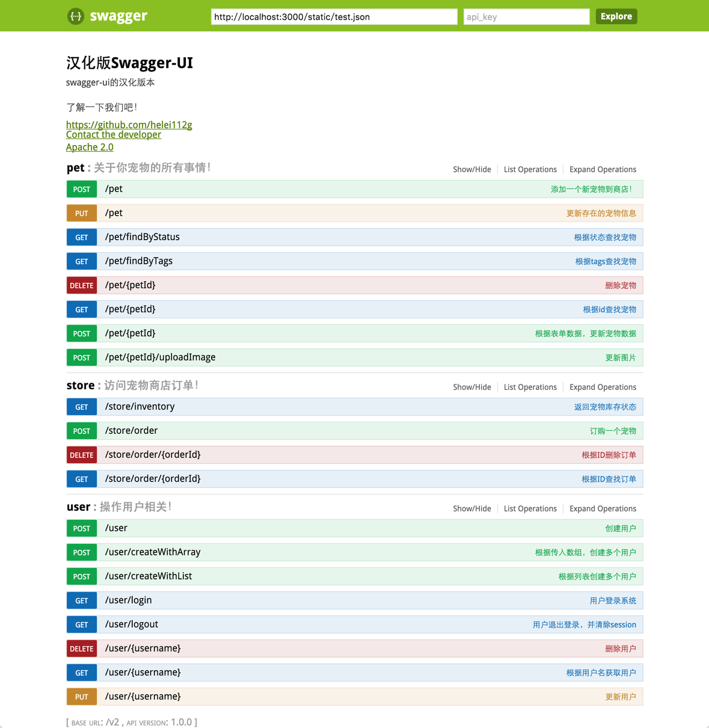Toggle Show/Hide for the pet section

pyautogui.click(x=472, y=170)
